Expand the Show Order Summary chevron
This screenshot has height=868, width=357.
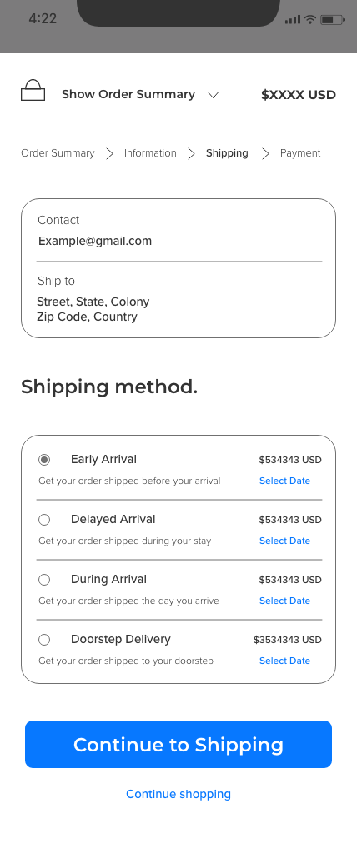(x=214, y=95)
